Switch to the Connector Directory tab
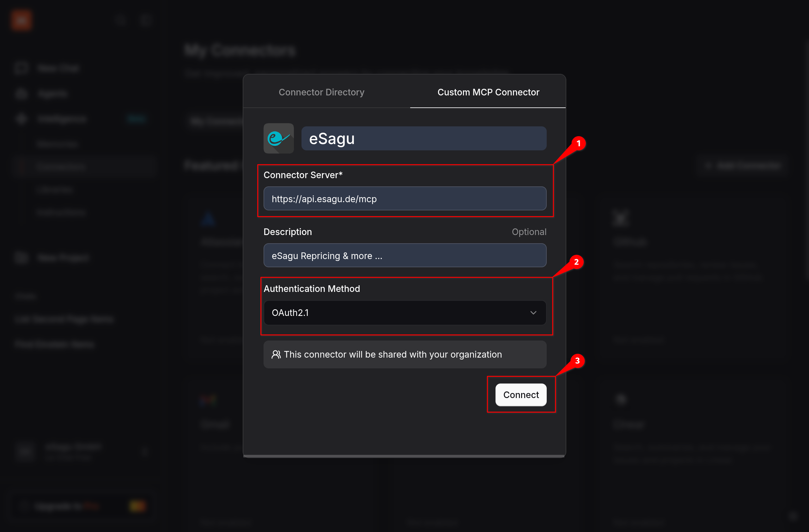Screen dimensions: 809x532 pyautogui.click(x=321, y=92)
